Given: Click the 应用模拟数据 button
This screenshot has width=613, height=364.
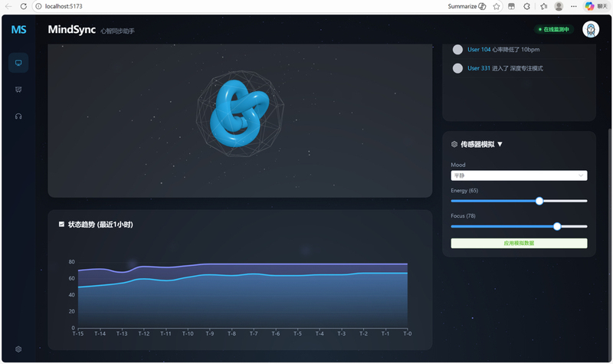Looking at the screenshot, I should click(519, 243).
